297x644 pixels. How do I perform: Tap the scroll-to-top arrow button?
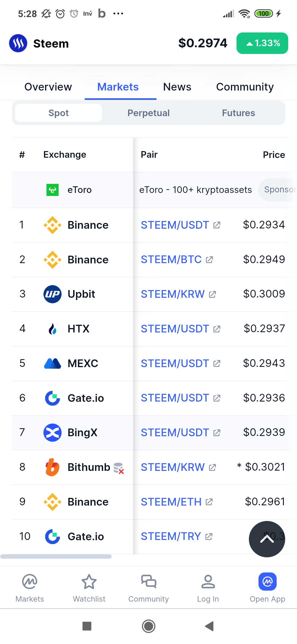[x=267, y=539]
